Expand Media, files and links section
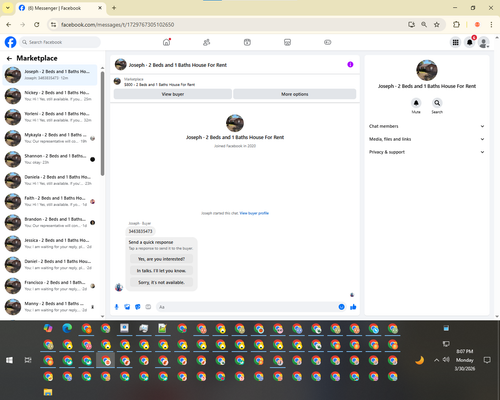 (426, 139)
